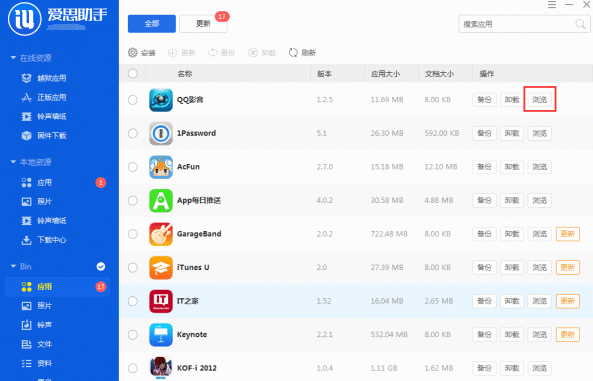The height and width of the screenshot is (381, 593).
Task: Click 备份 for AcFun
Action: coord(484,167)
